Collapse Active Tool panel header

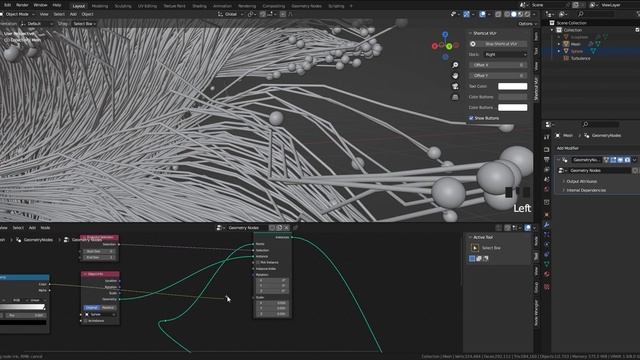click(x=481, y=237)
